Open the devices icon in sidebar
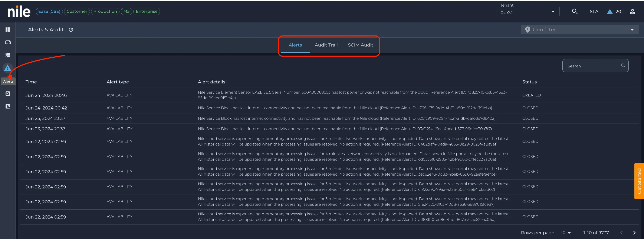This screenshot has height=239, width=644. 8,42
